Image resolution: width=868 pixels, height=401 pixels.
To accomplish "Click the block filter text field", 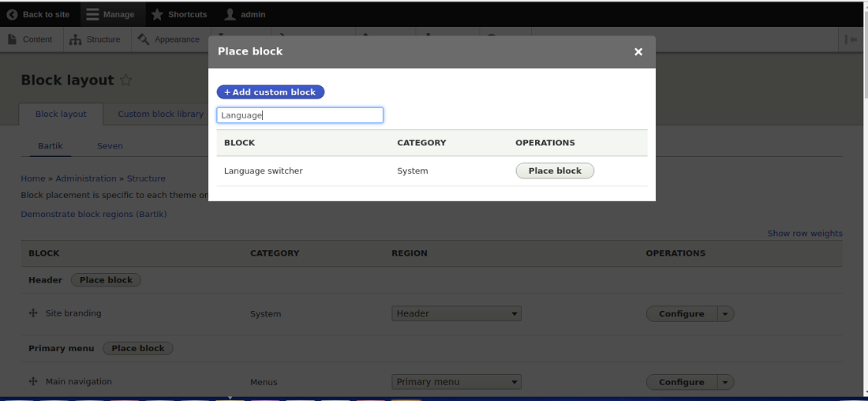I will (x=300, y=115).
